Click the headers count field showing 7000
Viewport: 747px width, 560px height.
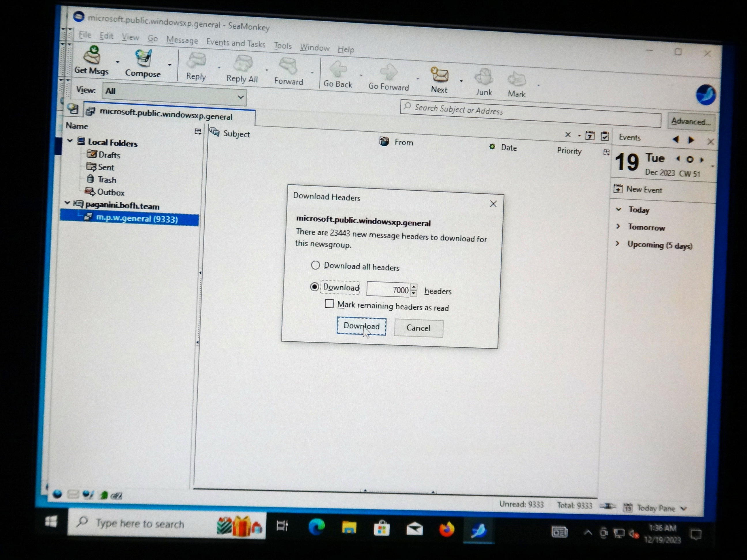pyautogui.click(x=388, y=289)
